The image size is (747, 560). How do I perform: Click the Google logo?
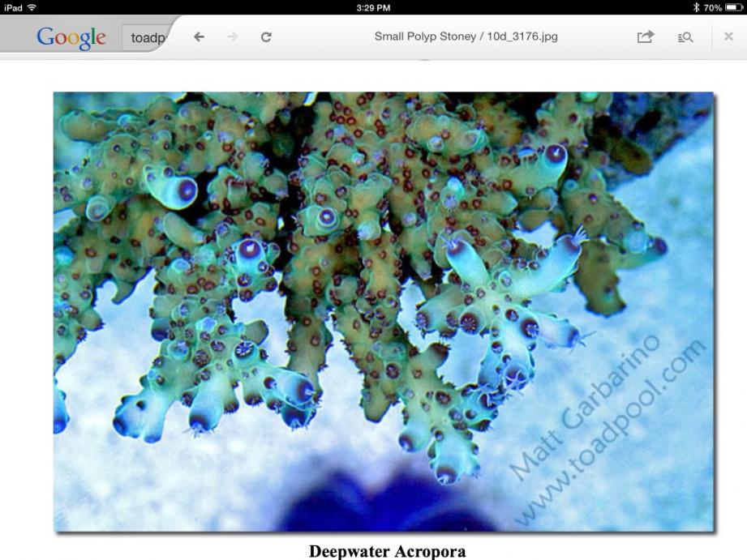[71, 38]
